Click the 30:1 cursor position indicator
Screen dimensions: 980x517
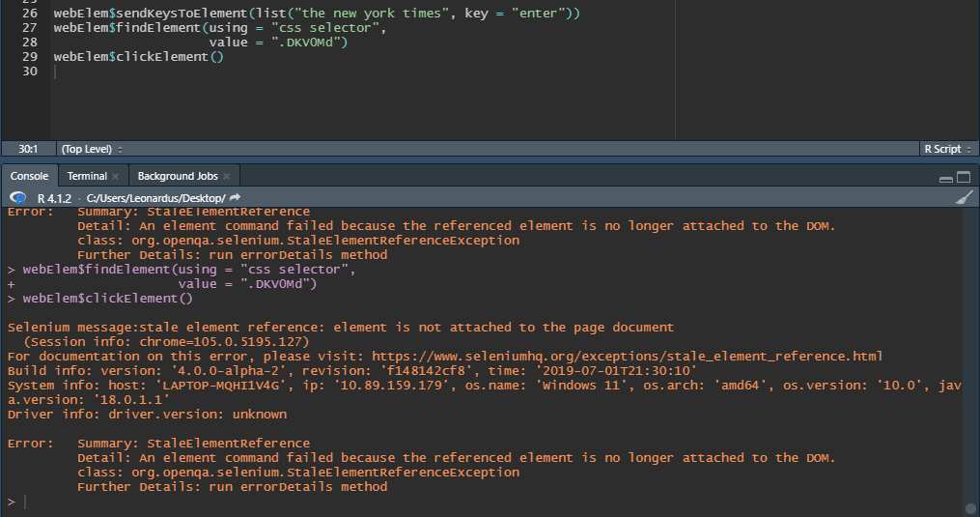coord(28,149)
